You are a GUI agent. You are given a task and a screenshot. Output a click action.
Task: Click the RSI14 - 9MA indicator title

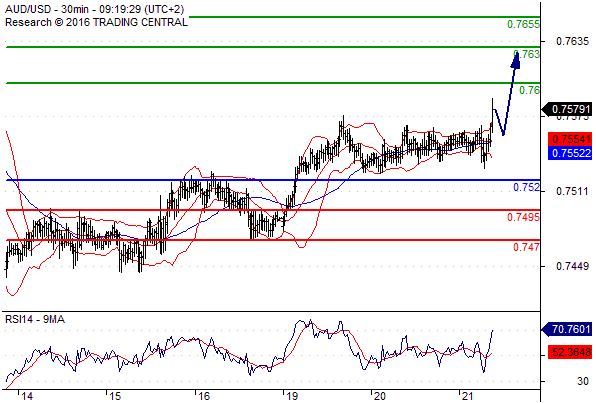tap(35, 319)
